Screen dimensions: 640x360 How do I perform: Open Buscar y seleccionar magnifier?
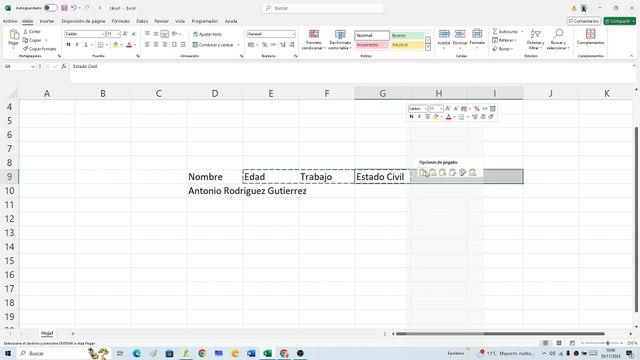pyautogui.click(x=558, y=39)
